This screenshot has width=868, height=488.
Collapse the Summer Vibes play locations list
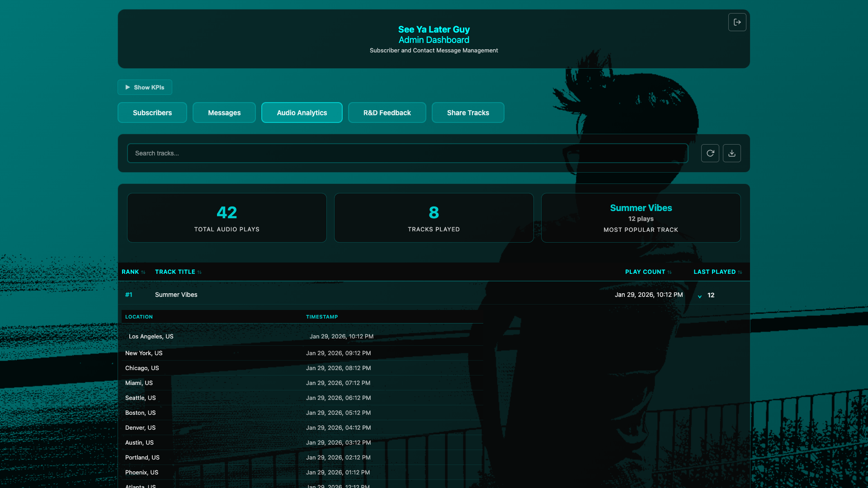(699, 296)
